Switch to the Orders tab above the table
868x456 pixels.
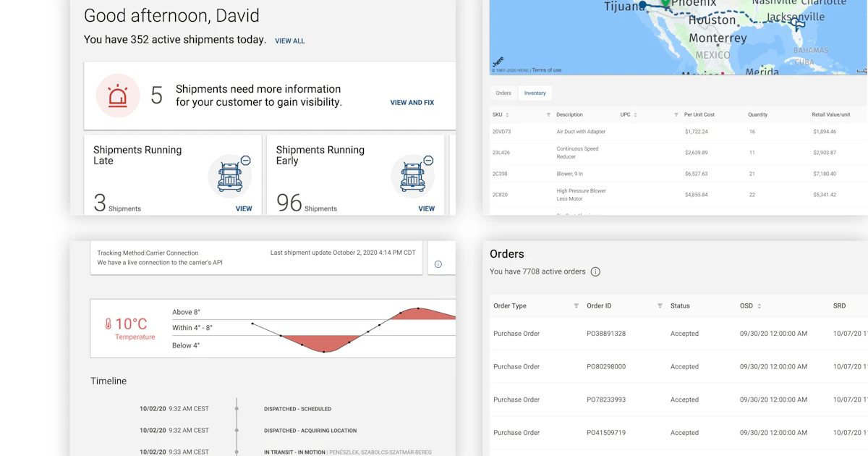[x=503, y=93]
